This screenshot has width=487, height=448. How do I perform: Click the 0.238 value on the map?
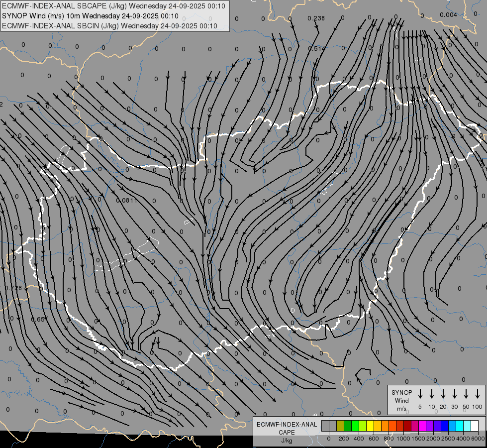316,18
